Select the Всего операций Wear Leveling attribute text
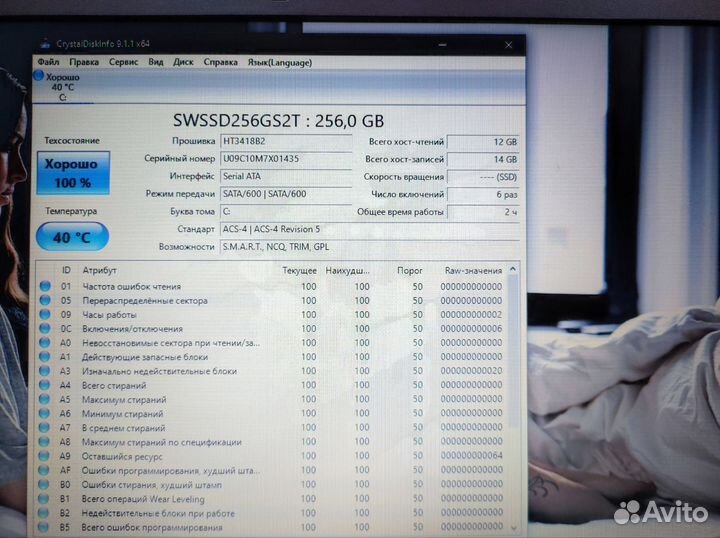This screenshot has height=538, width=720. pyautogui.click(x=143, y=499)
